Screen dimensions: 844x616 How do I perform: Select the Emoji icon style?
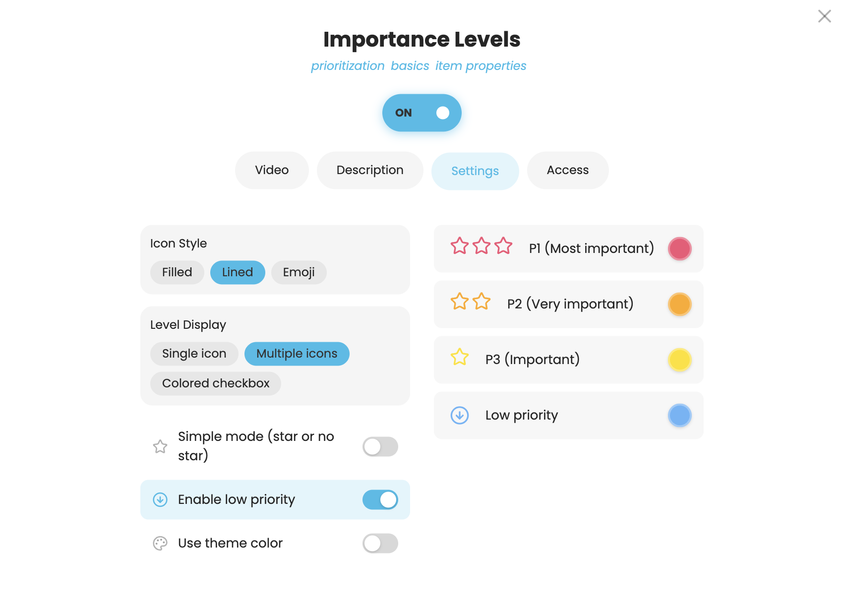pos(298,272)
